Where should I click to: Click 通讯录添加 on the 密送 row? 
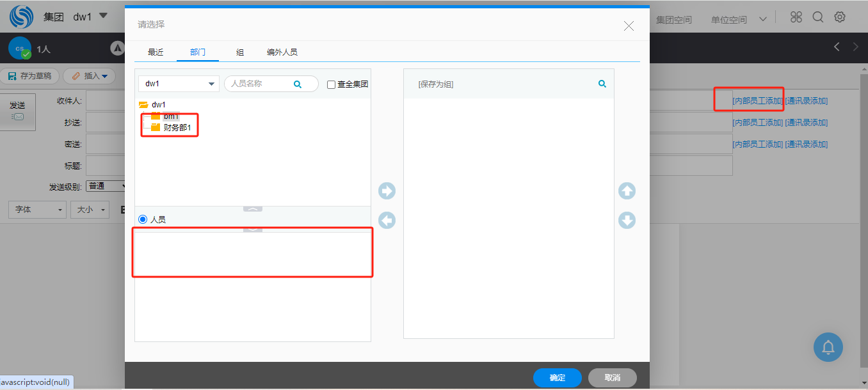coord(807,144)
